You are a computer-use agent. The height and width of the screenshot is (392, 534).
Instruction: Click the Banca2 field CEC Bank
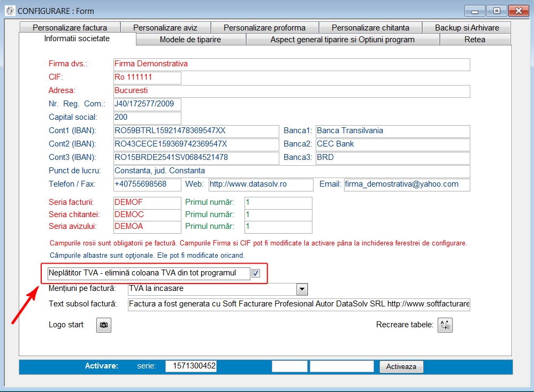[393, 144]
